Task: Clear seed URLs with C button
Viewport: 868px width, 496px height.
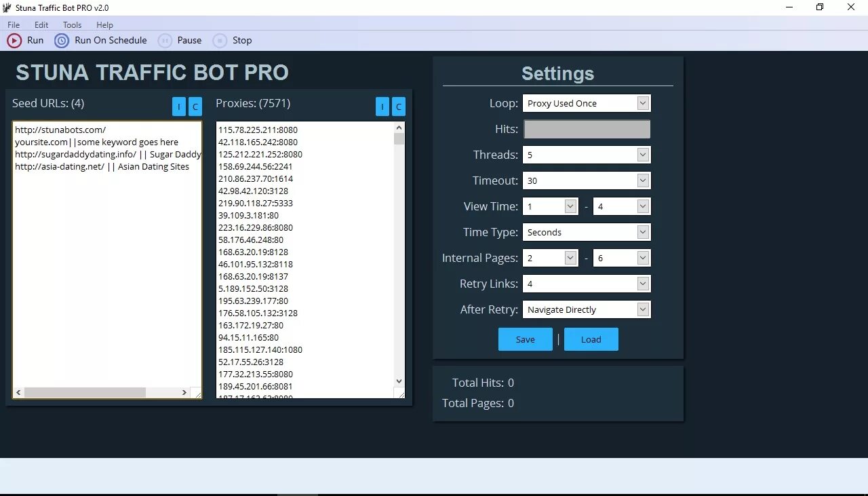Action: [x=195, y=107]
